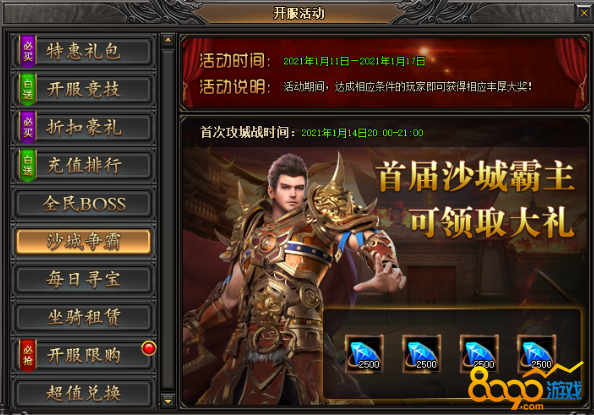
Task: Click the green 白送 badge on 开服竞技
Action: pos(28,89)
